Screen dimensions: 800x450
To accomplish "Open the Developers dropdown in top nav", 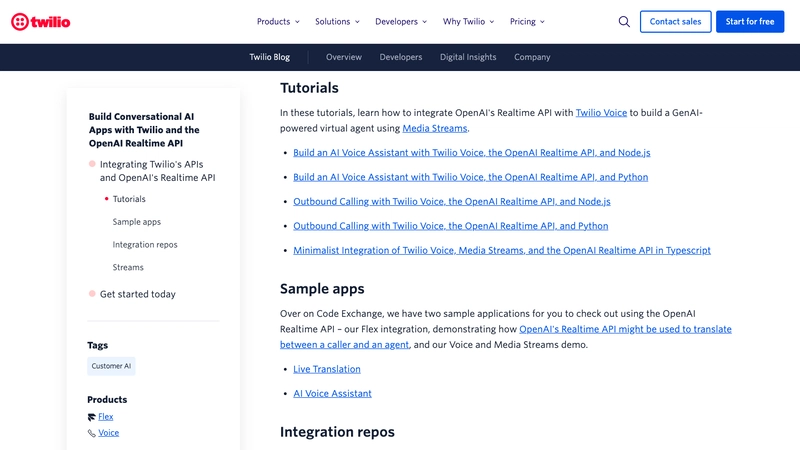I will click(401, 21).
